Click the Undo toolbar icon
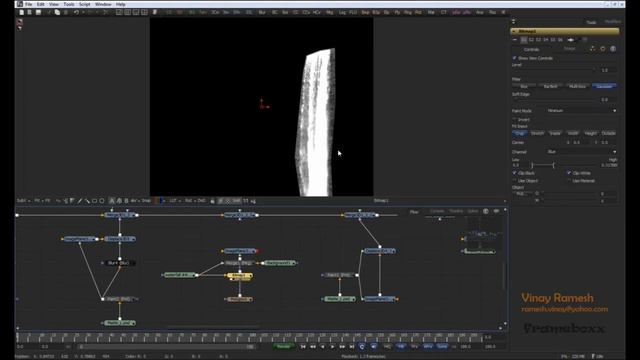The width and height of the screenshot is (640, 360). 76,12
